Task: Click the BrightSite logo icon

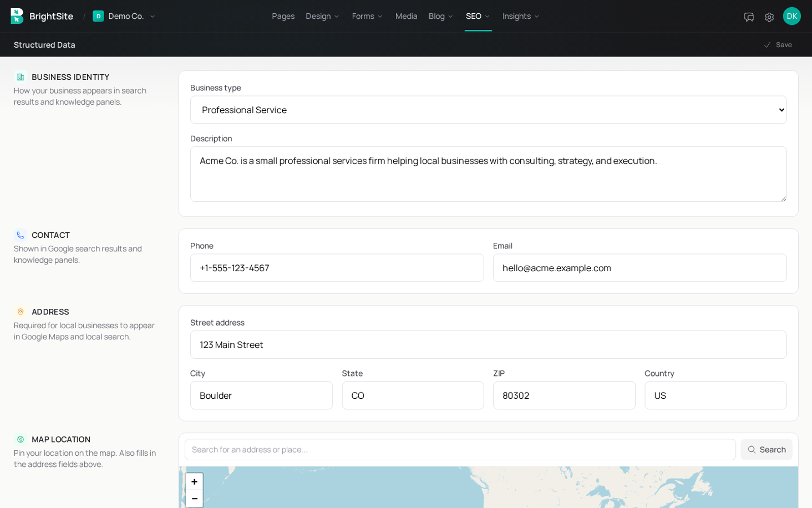Action: 17,16
